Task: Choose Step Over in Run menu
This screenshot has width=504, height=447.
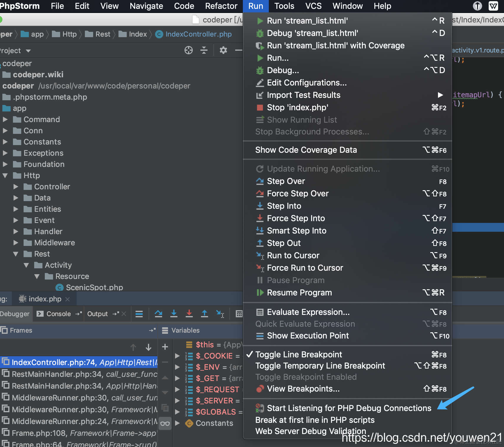Action: (x=347, y=181)
